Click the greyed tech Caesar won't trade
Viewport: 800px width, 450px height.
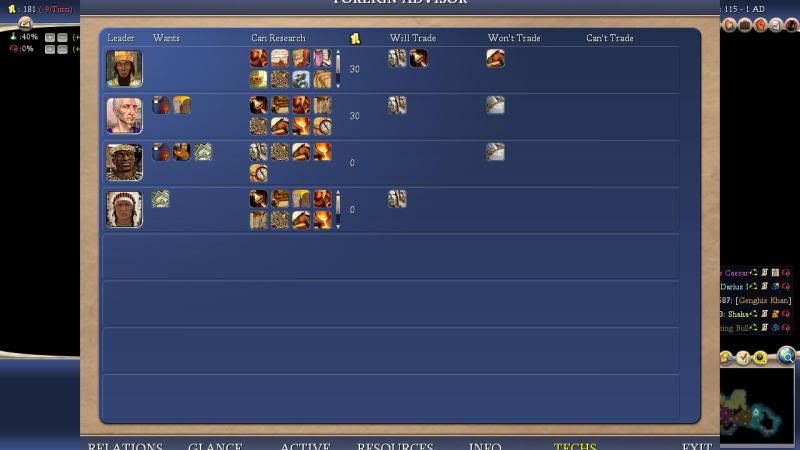click(x=495, y=105)
